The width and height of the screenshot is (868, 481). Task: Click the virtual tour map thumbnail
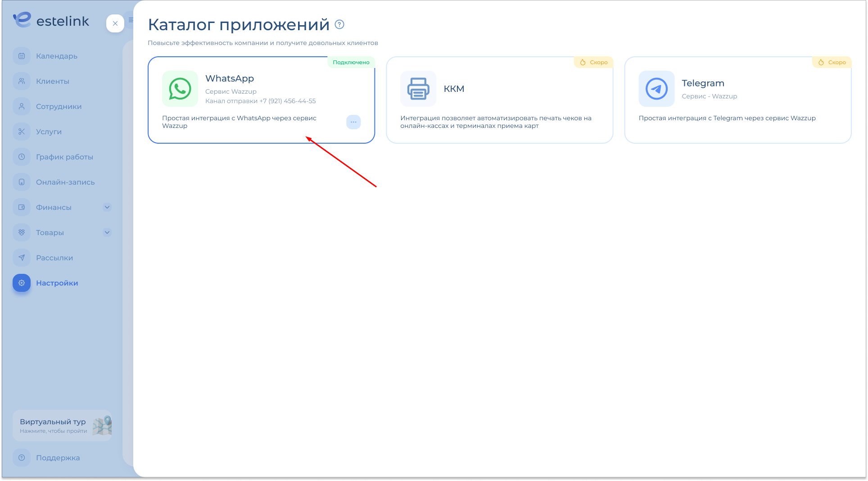click(x=102, y=426)
